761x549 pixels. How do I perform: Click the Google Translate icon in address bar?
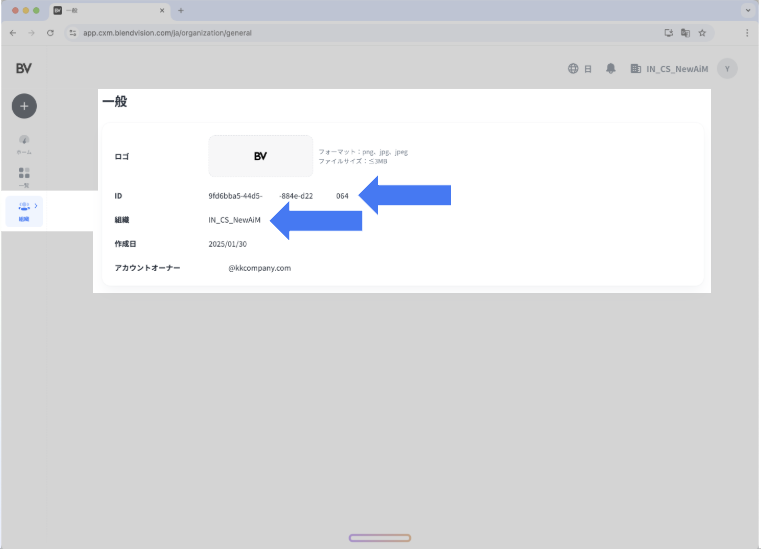coord(685,32)
